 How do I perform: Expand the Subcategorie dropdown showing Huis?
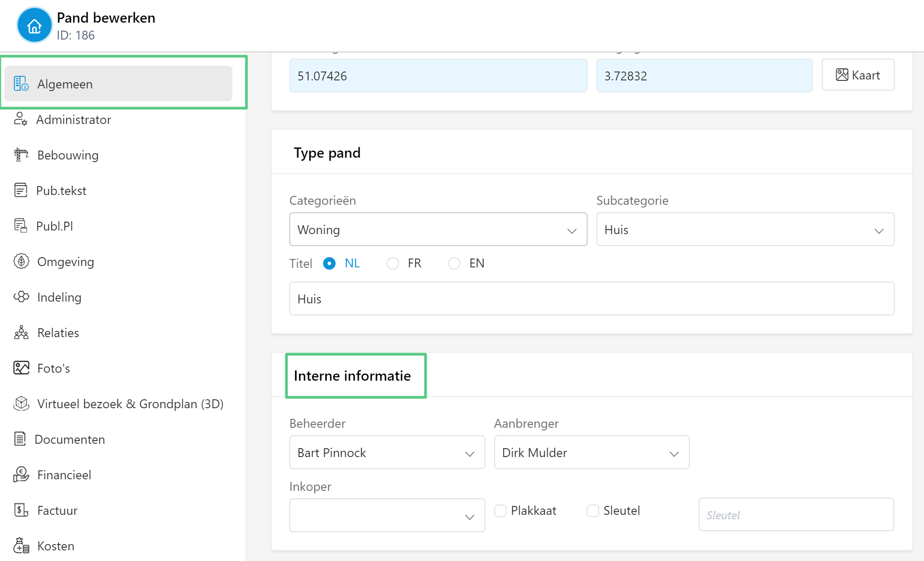point(745,230)
